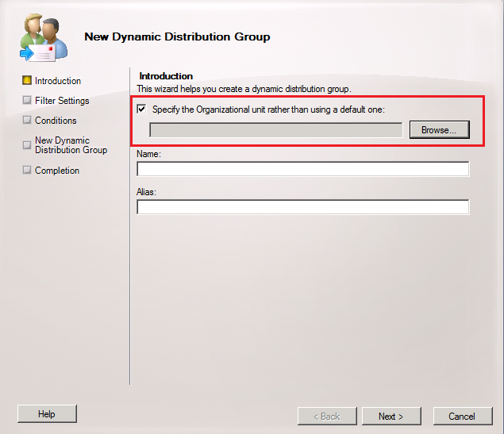This screenshot has width=504, height=434.
Task: Select the Introduction step label in sidebar
Action: [58, 81]
